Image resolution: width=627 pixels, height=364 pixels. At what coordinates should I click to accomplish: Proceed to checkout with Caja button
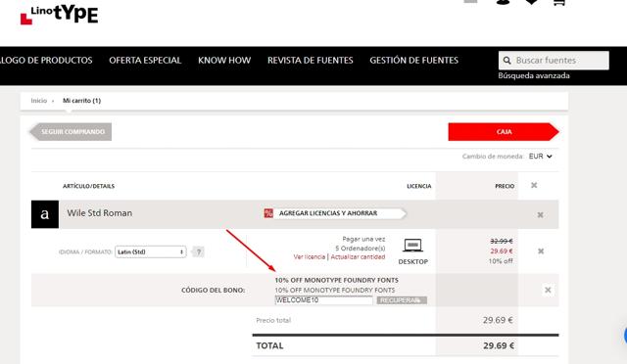[504, 132]
